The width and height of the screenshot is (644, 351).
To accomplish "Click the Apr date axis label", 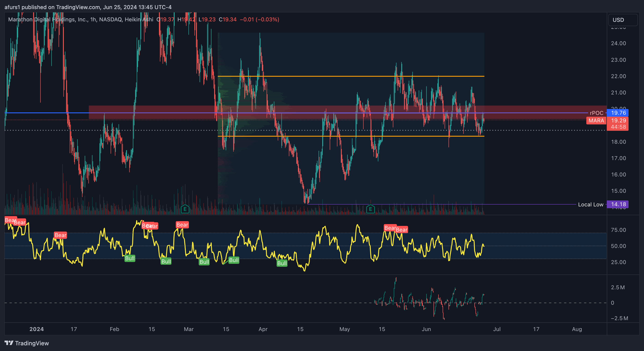I will tap(263, 329).
